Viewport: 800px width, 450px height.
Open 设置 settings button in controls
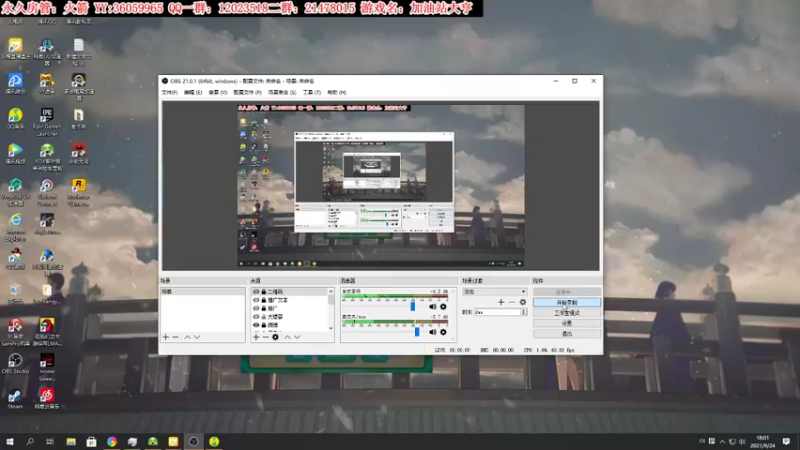[x=567, y=323]
